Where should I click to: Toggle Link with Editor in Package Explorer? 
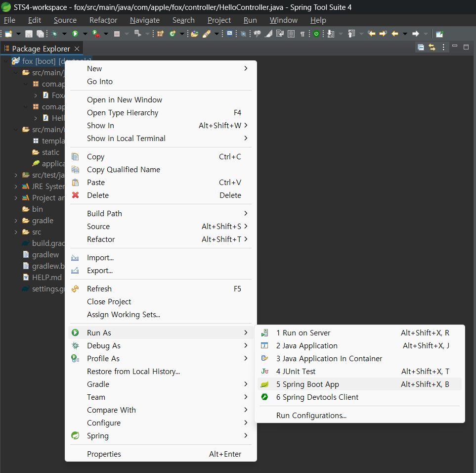[x=432, y=47]
